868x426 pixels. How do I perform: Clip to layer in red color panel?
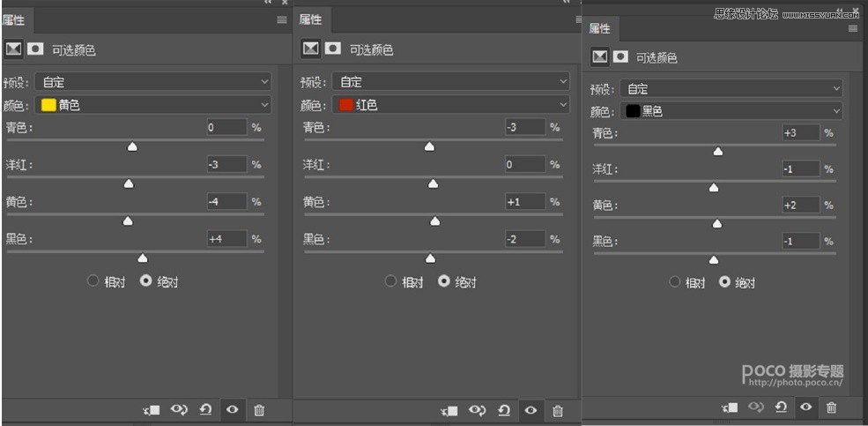click(x=449, y=410)
